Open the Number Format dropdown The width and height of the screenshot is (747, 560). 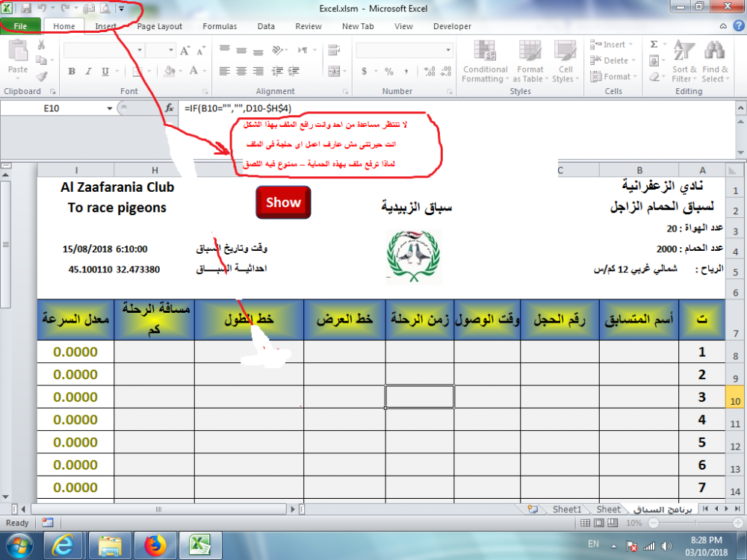[x=448, y=50]
